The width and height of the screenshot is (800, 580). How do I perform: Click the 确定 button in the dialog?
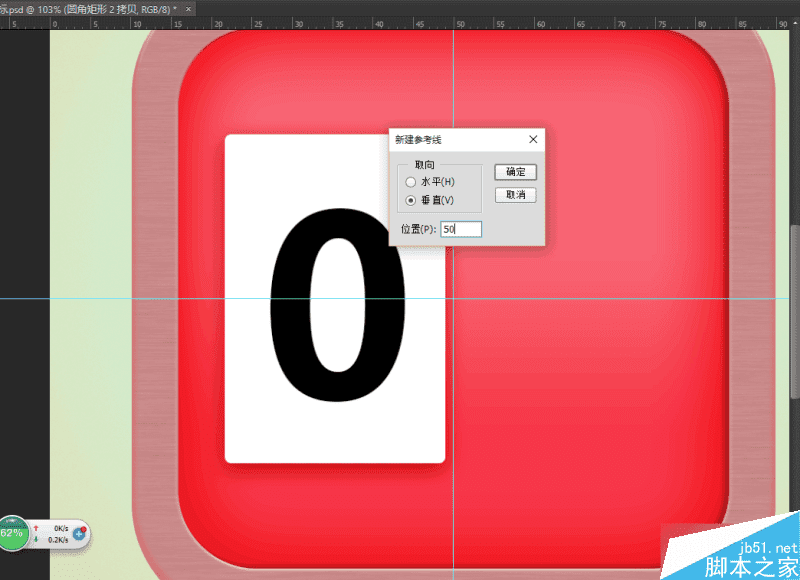click(515, 172)
